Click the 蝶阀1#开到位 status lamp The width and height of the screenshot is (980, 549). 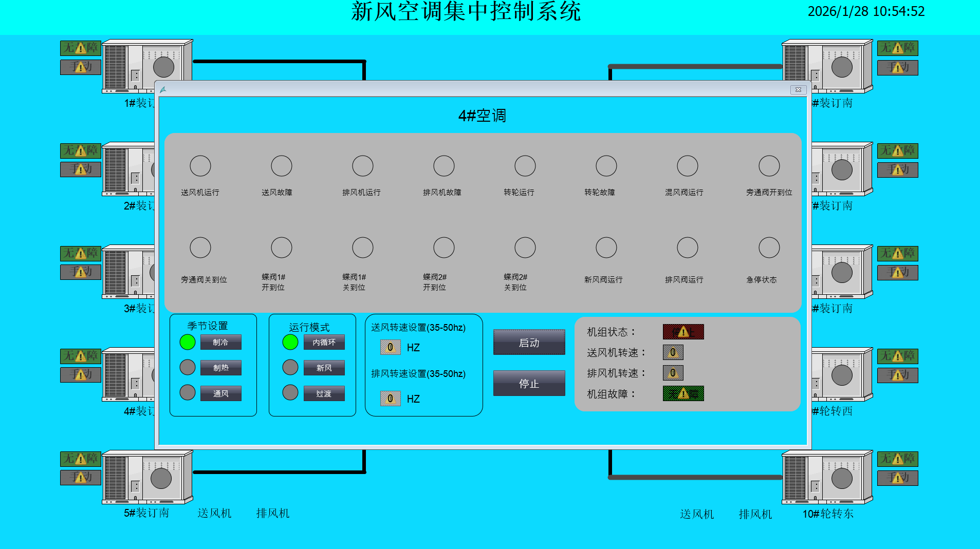pyautogui.click(x=281, y=247)
